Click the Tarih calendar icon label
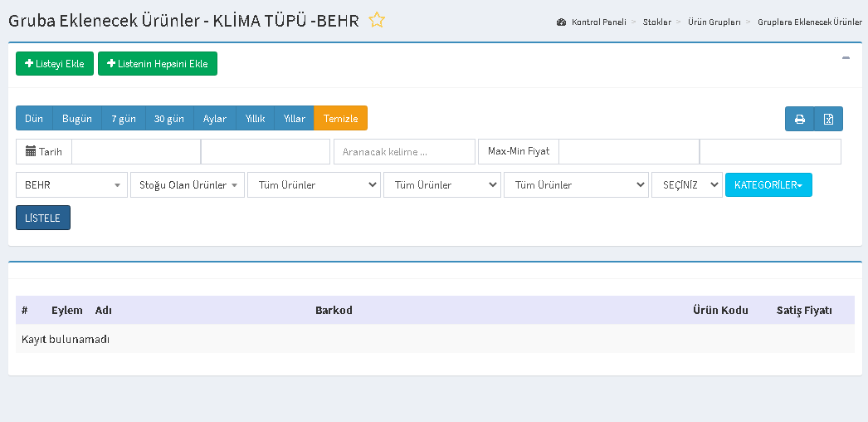Image resolution: width=868 pixels, height=422 pixels. (x=44, y=152)
